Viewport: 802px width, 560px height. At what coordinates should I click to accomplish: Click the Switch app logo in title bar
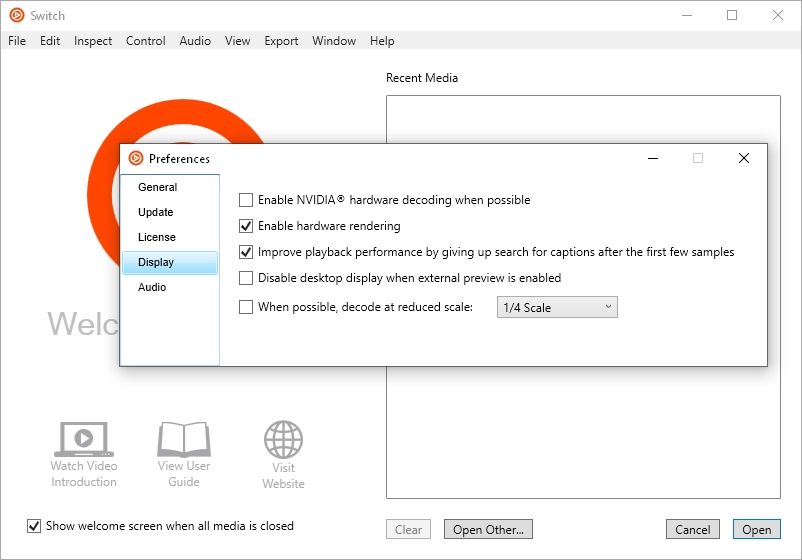pyautogui.click(x=17, y=15)
